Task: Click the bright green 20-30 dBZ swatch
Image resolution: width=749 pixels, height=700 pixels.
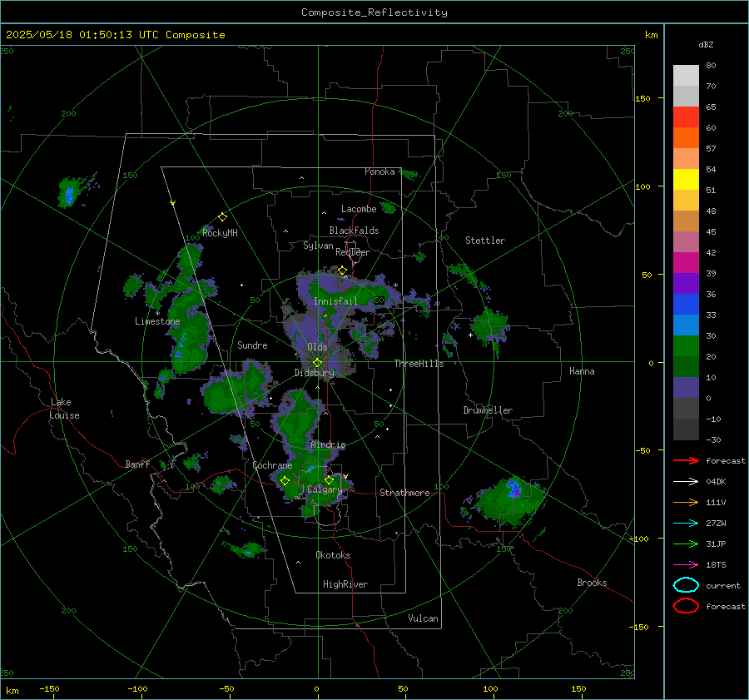Action: click(x=686, y=346)
